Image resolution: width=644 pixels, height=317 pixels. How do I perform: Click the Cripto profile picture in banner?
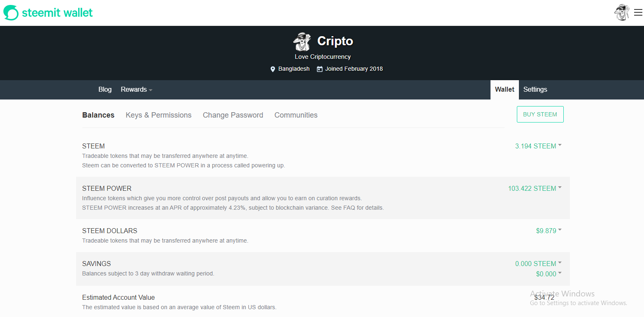click(302, 41)
